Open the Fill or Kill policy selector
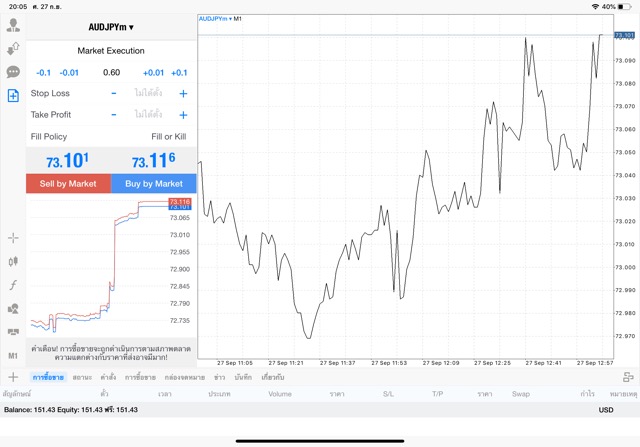Screen dimensions: 640x447 pyautogui.click(x=167, y=136)
